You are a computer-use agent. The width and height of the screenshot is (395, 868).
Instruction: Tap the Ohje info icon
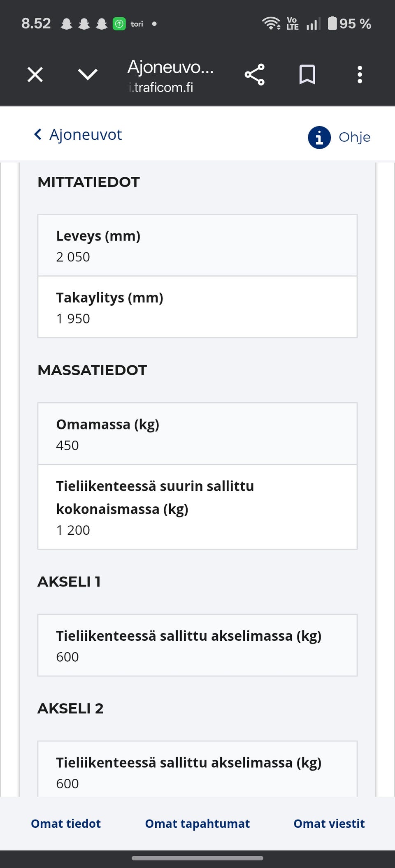pyautogui.click(x=320, y=137)
